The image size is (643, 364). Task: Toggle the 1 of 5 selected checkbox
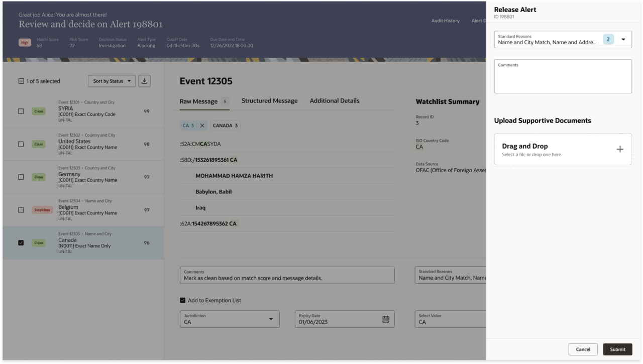click(x=21, y=81)
